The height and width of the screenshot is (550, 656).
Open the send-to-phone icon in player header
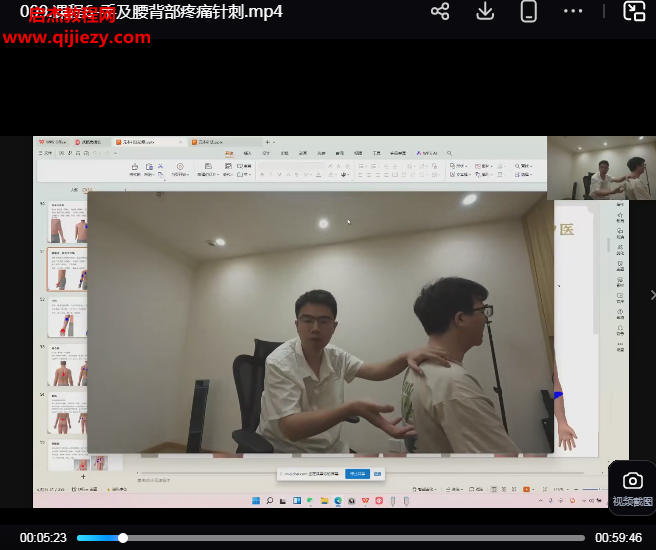(x=528, y=11)
